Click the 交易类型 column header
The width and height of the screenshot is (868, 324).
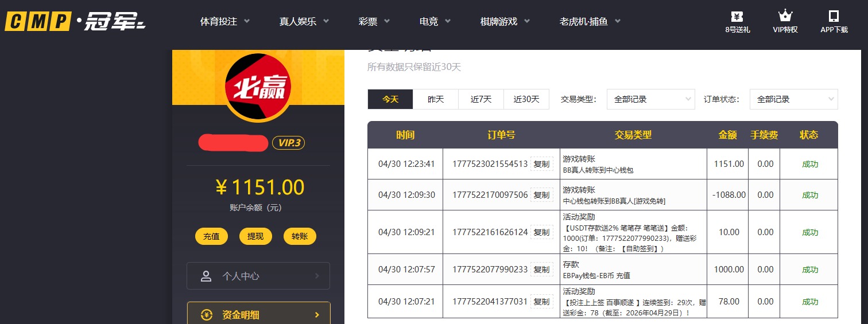point(633,135)
